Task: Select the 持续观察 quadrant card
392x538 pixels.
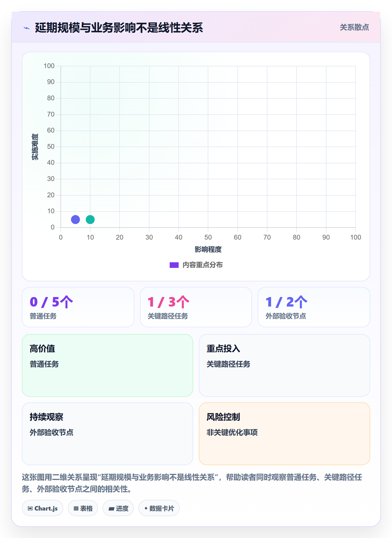Action: click(108, 434)
